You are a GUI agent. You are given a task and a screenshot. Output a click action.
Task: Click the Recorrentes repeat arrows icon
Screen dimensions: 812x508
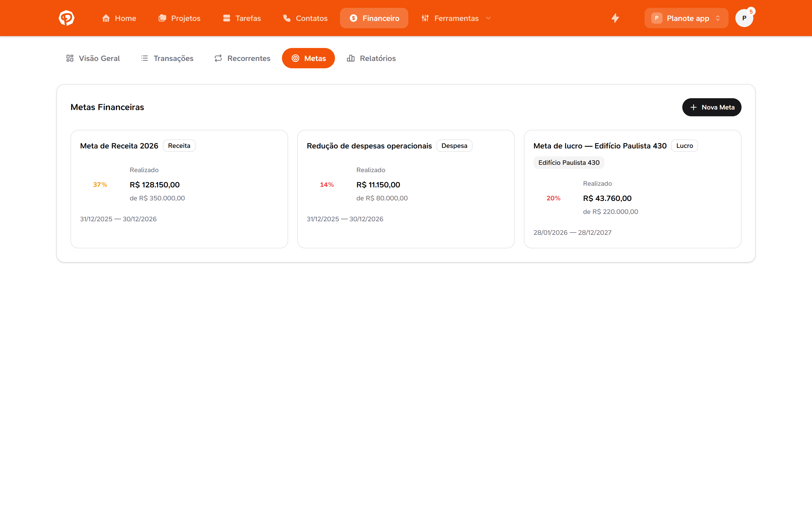pos(218,58)
